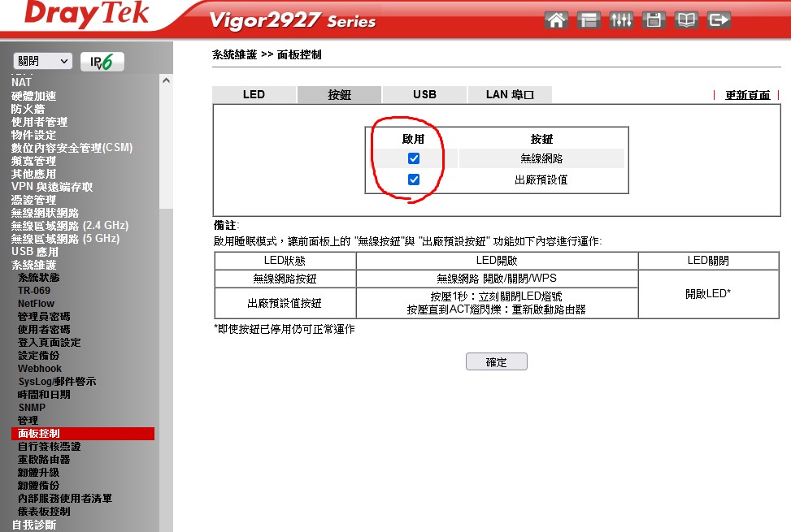Open the LAN 埠口 tab

(510, 94)
